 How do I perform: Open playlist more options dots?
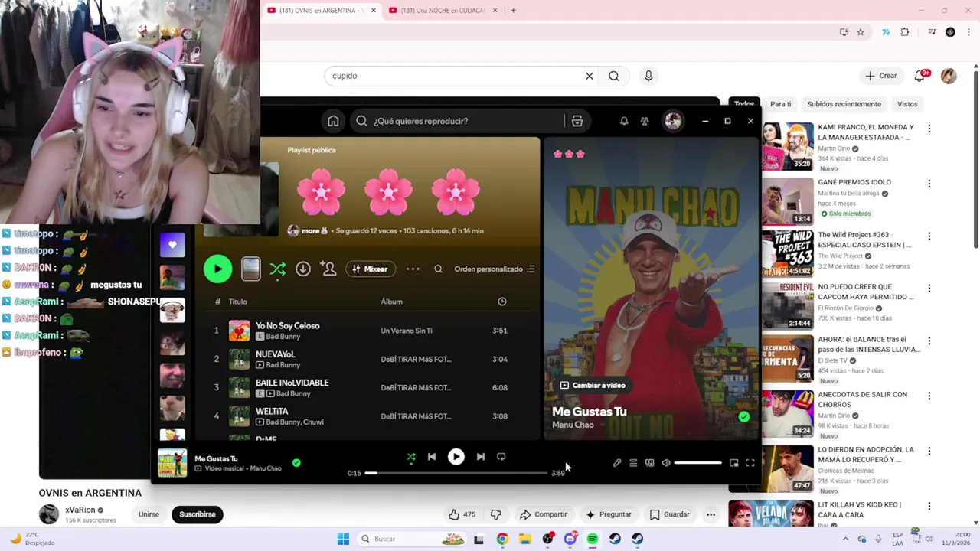click(x=413, y=269)
